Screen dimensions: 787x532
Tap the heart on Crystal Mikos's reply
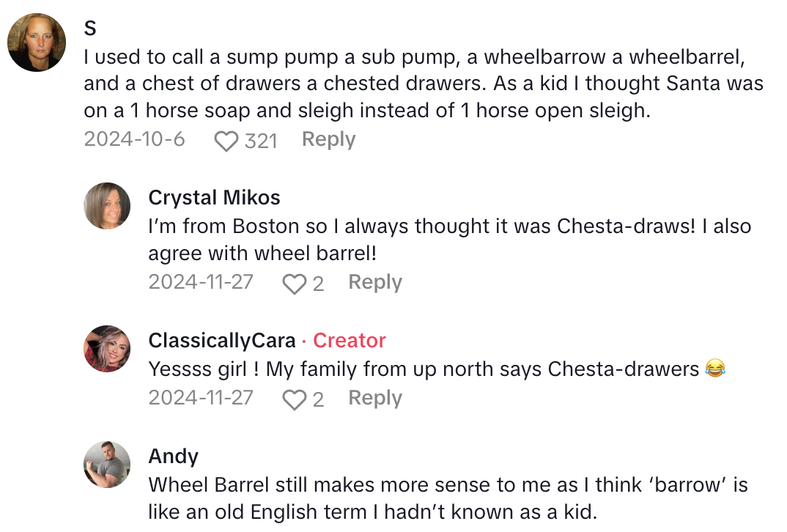pyautogui.click(x=294, y=284)
